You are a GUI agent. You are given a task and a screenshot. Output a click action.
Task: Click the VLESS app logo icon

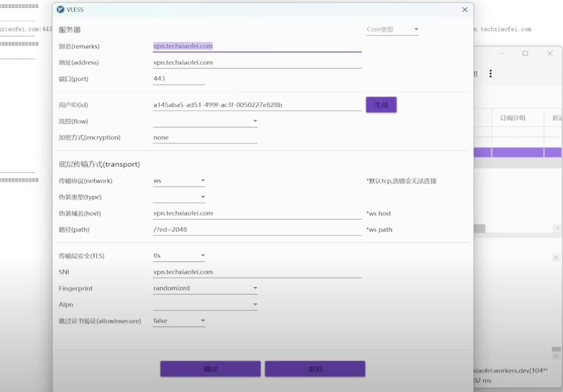point(61,10)
